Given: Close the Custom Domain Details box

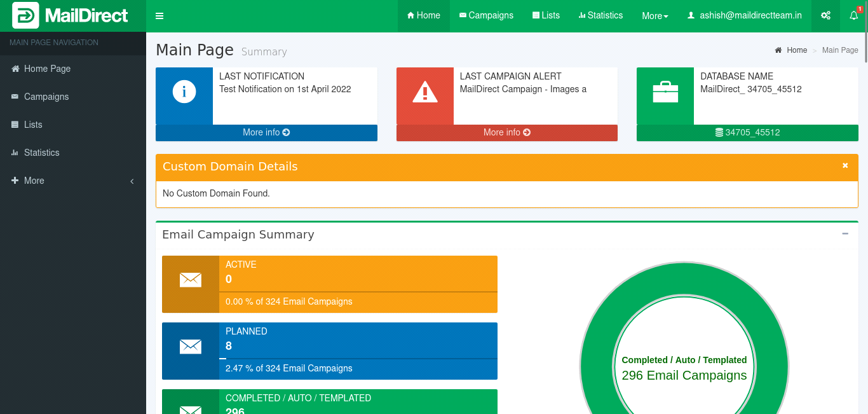Looking at the screenshot, I should click(x=845, y=165).
